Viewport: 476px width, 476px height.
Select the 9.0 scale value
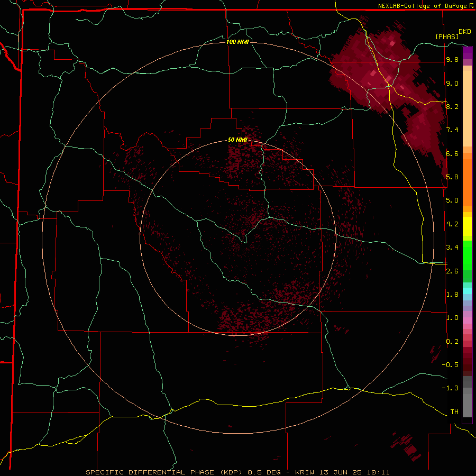point(452,83)
